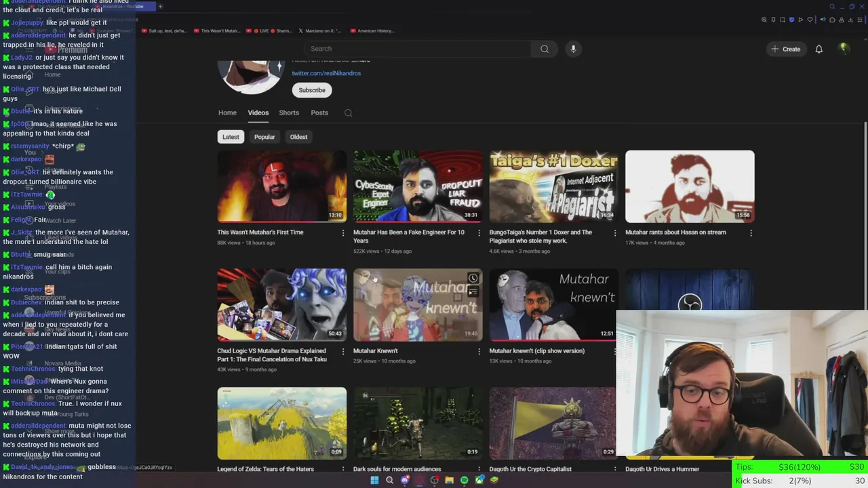Screen dimensions: 868x488
Task: Open a new browser tab with plus
Action: (160, 6)
